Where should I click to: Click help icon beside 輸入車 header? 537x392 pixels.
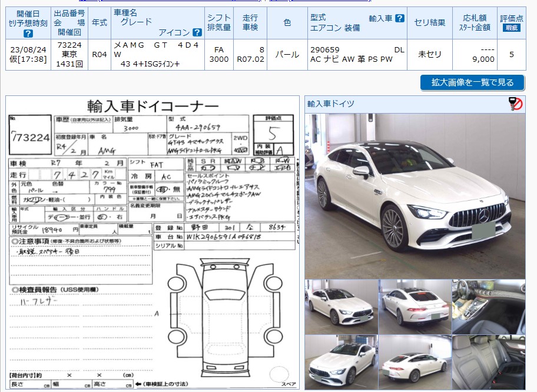pyautogui.click(x=400, y=18)
